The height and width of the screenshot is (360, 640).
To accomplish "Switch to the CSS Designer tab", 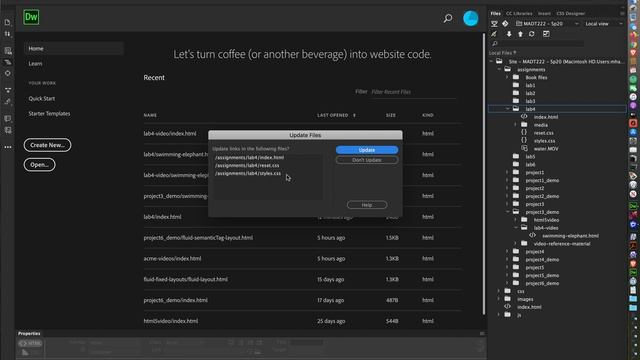I will 571,13.
